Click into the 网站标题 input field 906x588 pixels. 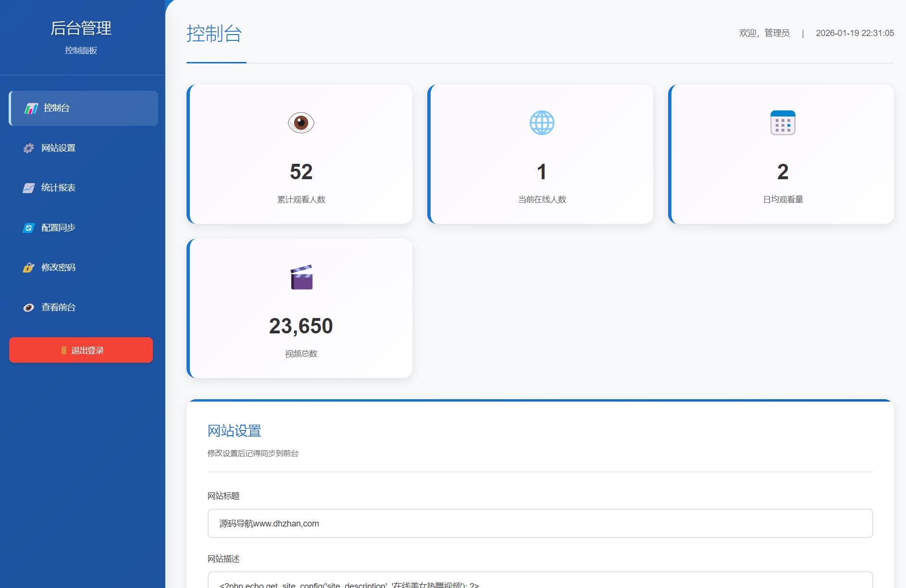pyautogui.click(x=540, y=523)
